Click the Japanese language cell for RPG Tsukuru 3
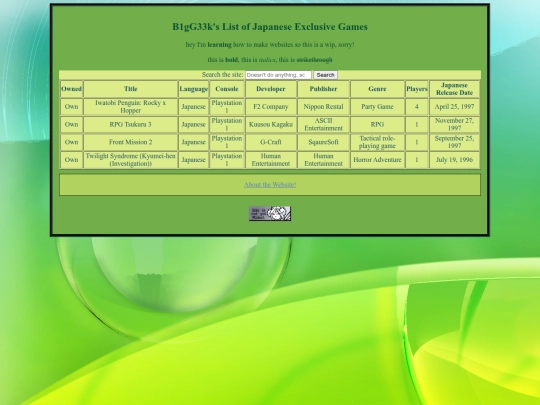 point(194,124)
